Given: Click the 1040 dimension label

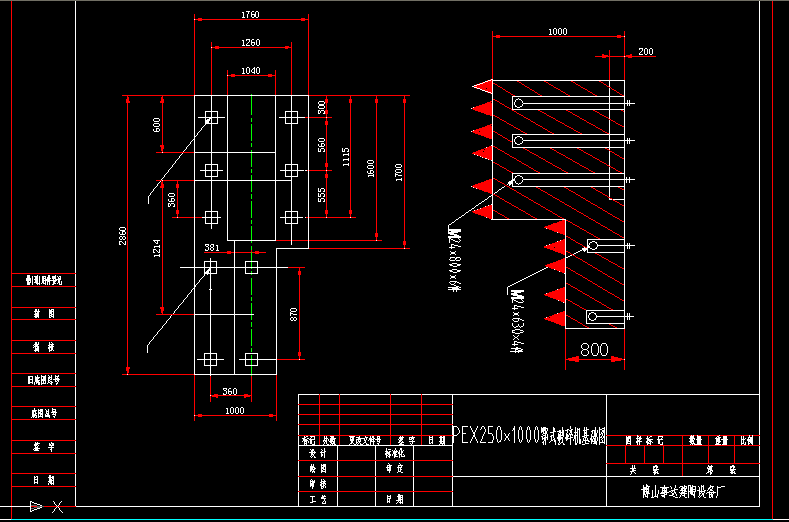Looking at the screenshot, I should tap(250, 71).
